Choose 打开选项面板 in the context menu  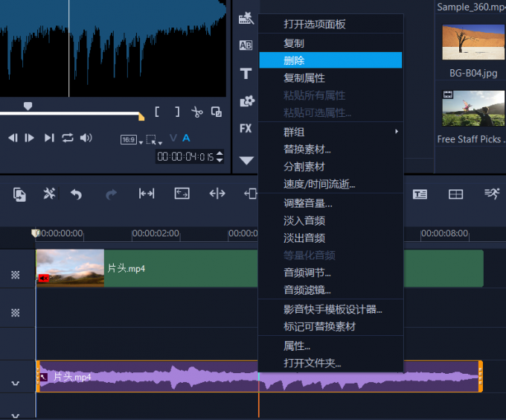pos(331,24)
